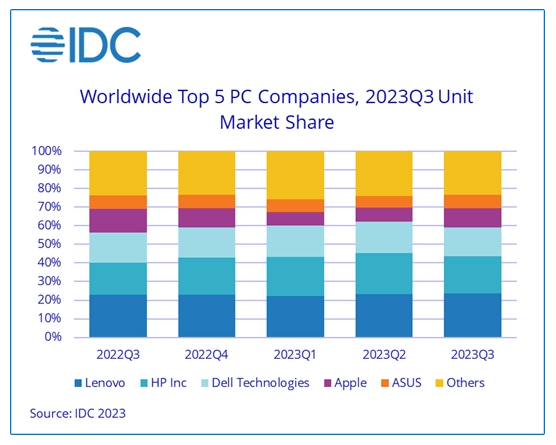Click the Others yellow segment in 2023Q2 bar
Viewport: 556px width, 445px height.
pyautogui.click(x=384, y=174)
